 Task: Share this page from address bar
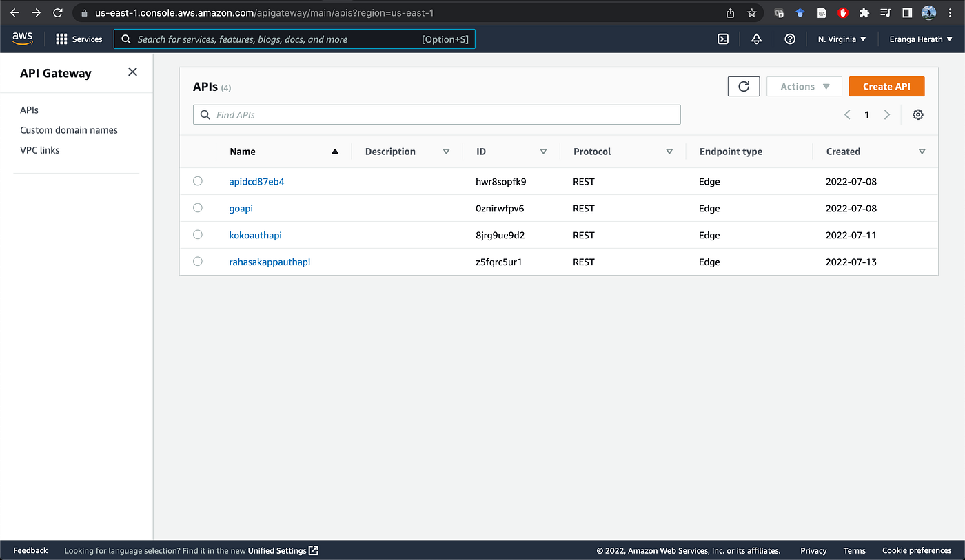coord(731,12)
